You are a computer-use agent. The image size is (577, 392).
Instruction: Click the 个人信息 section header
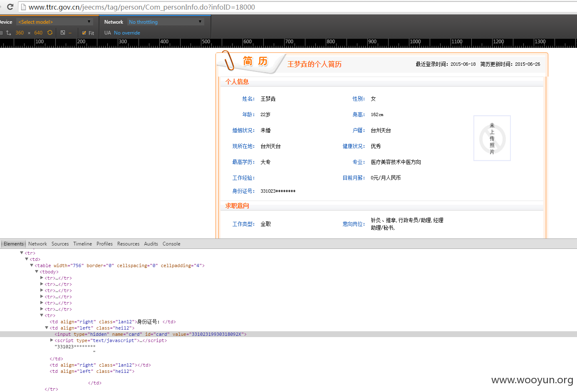tap(237, 82)
